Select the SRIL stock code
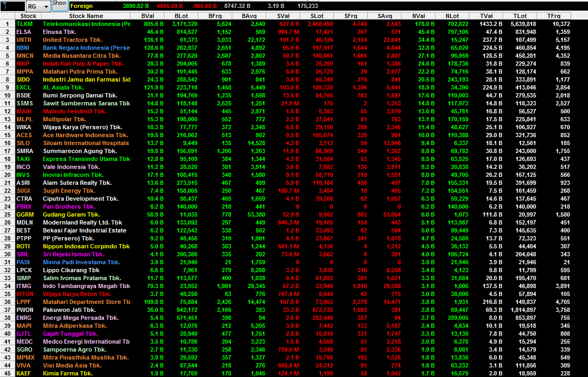Screen dimensions: 588x377 (23, 254)
